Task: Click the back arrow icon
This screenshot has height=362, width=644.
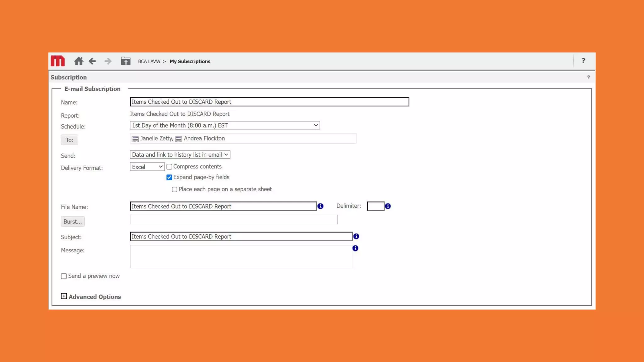Action: (92, 61)
